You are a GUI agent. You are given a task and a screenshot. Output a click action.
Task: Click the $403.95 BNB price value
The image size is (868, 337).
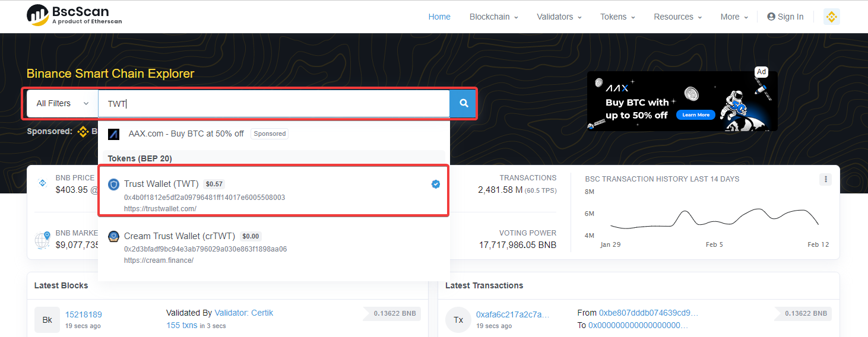[x=71, y=190]
